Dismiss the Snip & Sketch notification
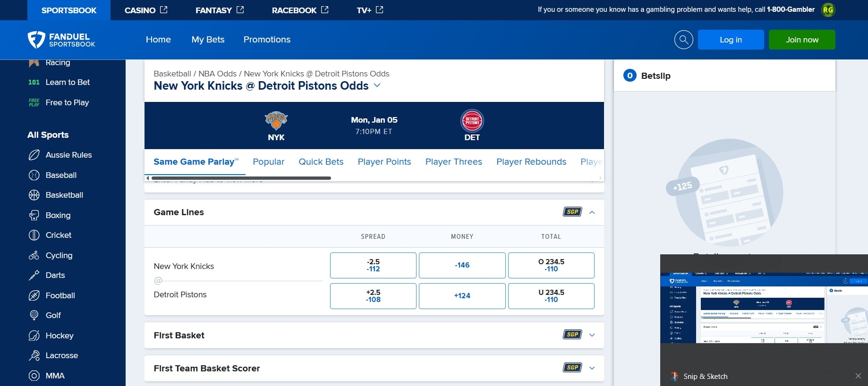The image size is (868, 386). 858,376
